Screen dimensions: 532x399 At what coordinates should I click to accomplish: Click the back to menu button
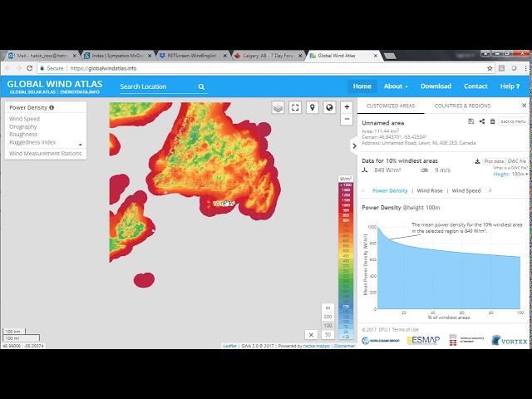pyautogui.click(x=513, y=121)
